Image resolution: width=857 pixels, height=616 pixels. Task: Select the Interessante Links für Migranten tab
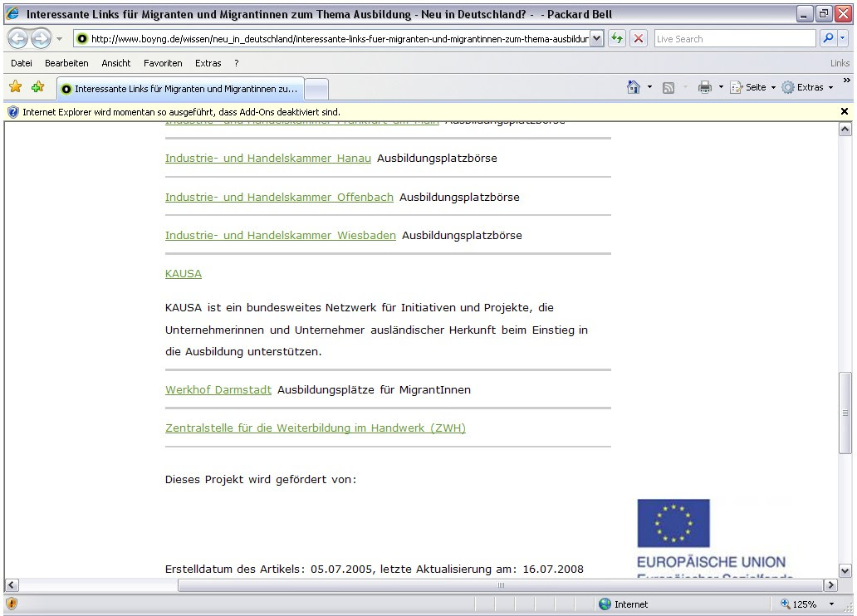coord(180,89)
